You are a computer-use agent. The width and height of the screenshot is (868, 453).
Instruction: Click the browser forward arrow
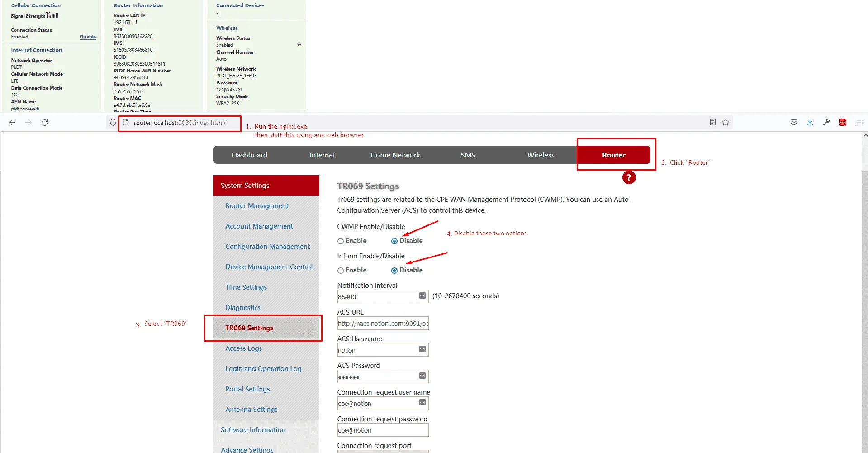pyautogui.click(x=28, y=123)
